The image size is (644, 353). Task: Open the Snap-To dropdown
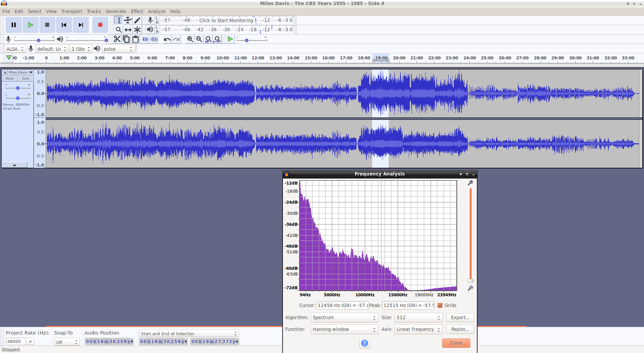[67, 342]
